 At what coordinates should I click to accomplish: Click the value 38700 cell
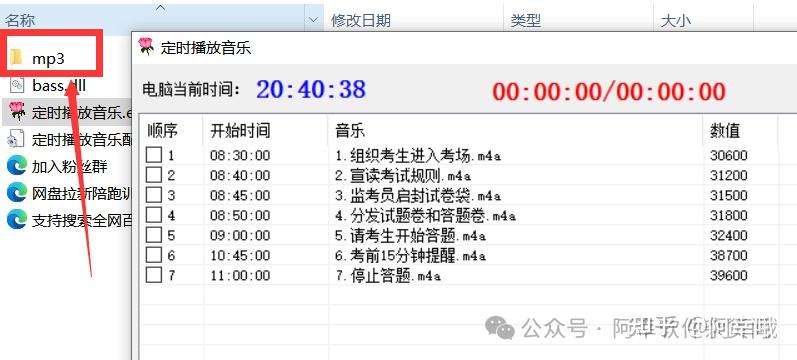[729, 255]
